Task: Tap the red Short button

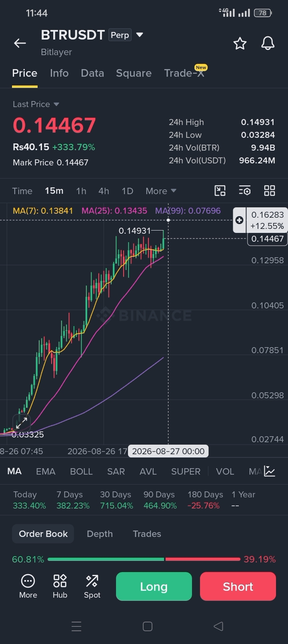Action: pyautogui.click(x=238, y=586)
